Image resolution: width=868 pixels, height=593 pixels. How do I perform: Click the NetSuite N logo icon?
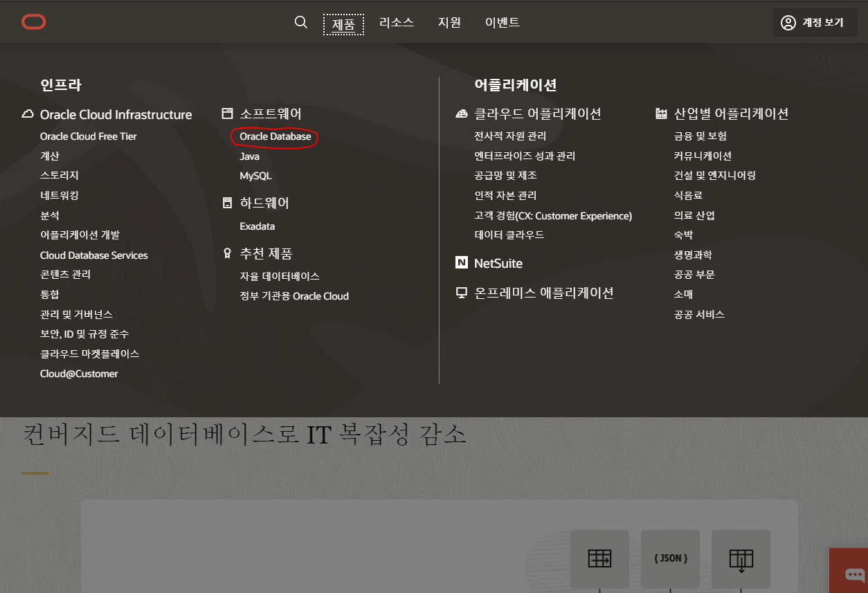[x=462, y=263]
